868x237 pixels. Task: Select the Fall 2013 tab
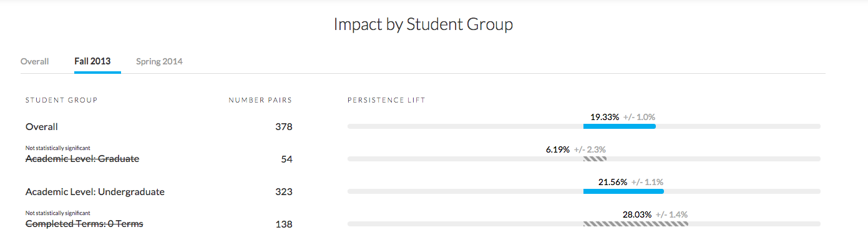92,61
